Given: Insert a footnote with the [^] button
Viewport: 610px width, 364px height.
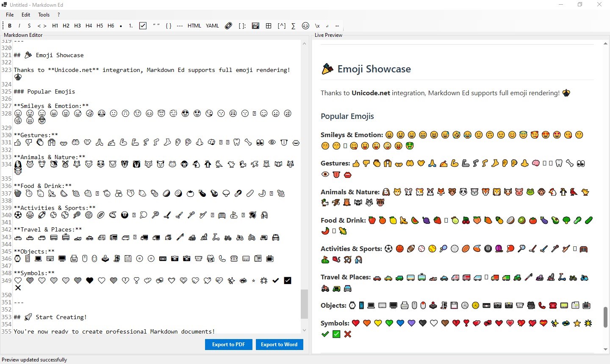Looking at the screenshot, I should point(282,26).
